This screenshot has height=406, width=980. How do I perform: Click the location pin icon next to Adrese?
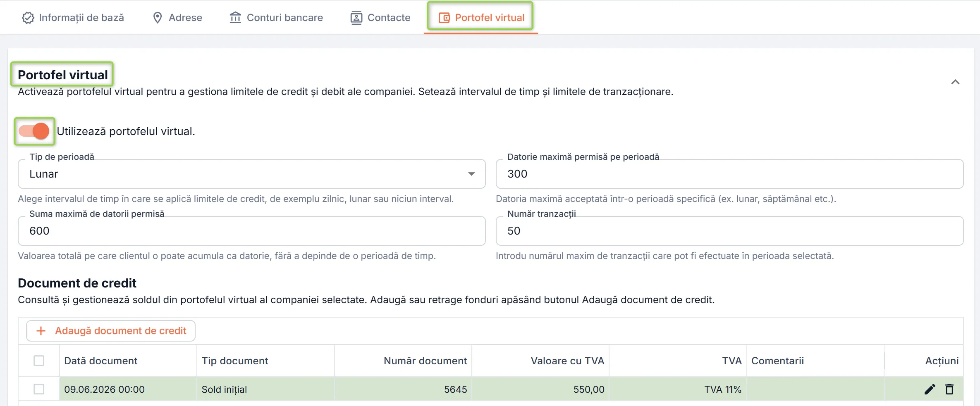(x=158, y=18)
